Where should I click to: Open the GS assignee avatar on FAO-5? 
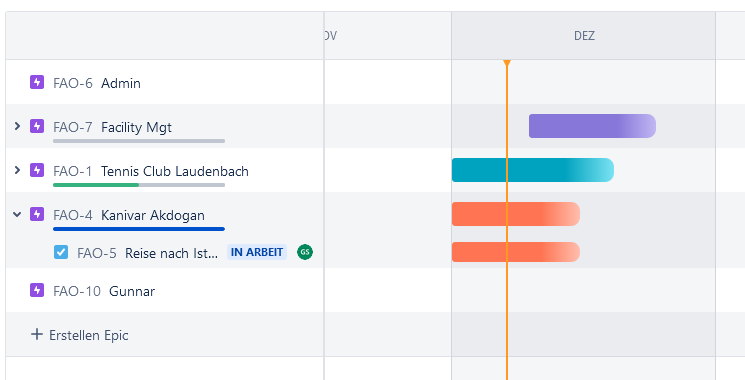[305, 252]
